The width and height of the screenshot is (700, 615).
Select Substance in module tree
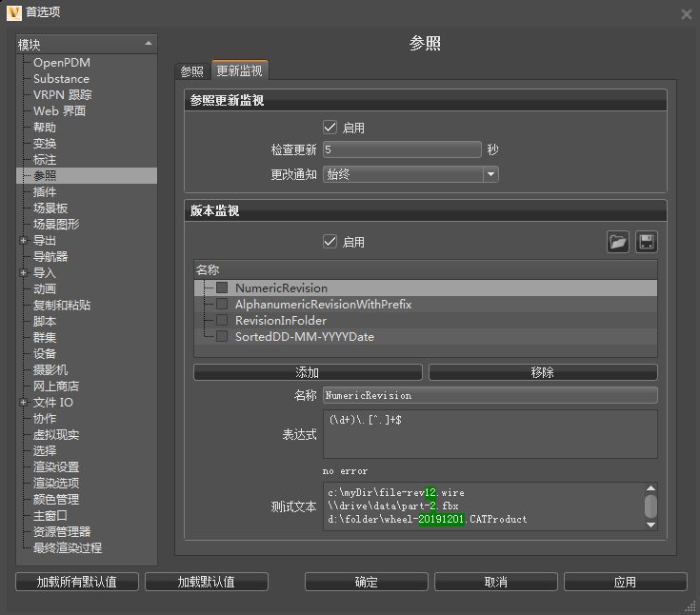(61, 79)
